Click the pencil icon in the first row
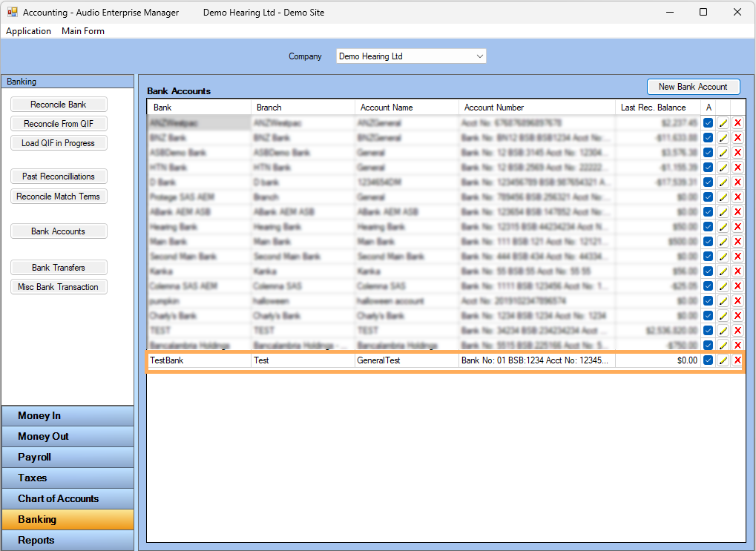Viewport: 756px width, 551px height. pyautogui.click(x=723, y=123)
